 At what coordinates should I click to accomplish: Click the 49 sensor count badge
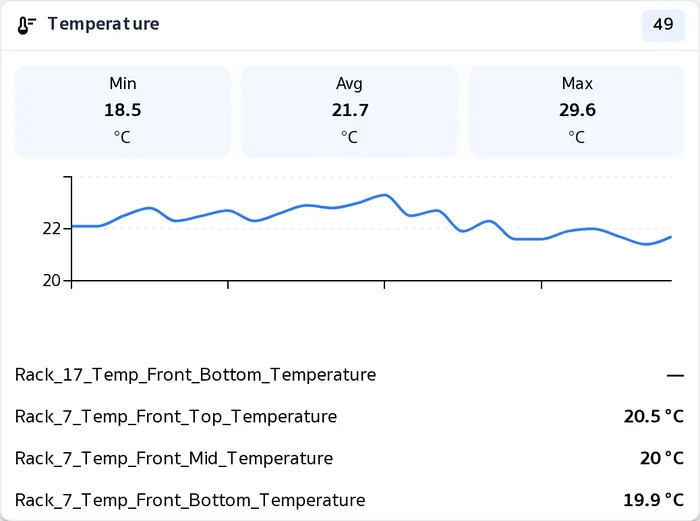coord(663,25)
